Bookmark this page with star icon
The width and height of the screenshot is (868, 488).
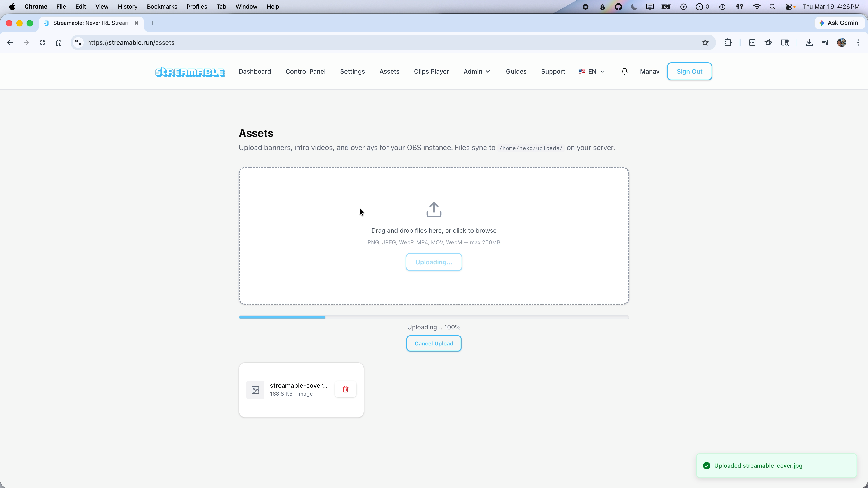coord(705,42)
